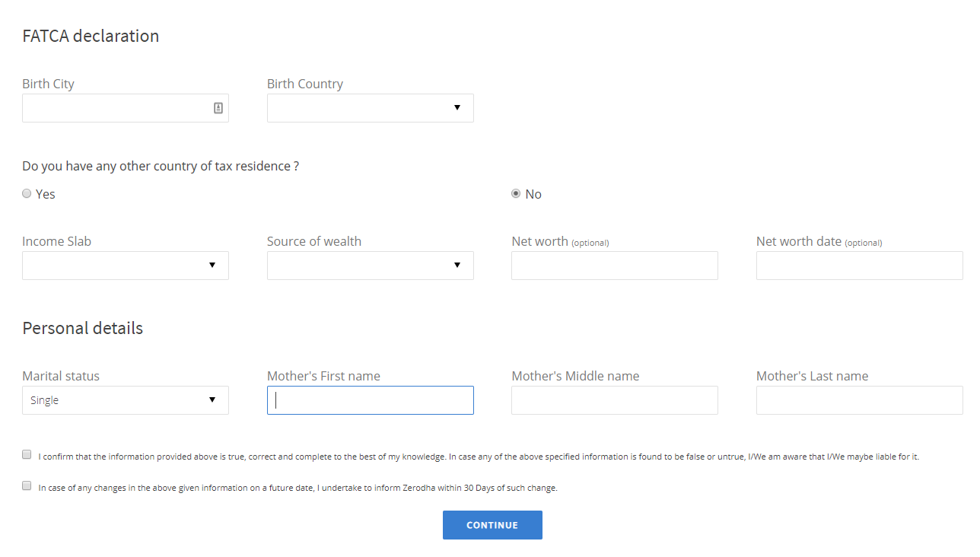The height and width of the screenshot is (557, 980).
Task: Click the Net worth date field
Action: click(860, 266)
